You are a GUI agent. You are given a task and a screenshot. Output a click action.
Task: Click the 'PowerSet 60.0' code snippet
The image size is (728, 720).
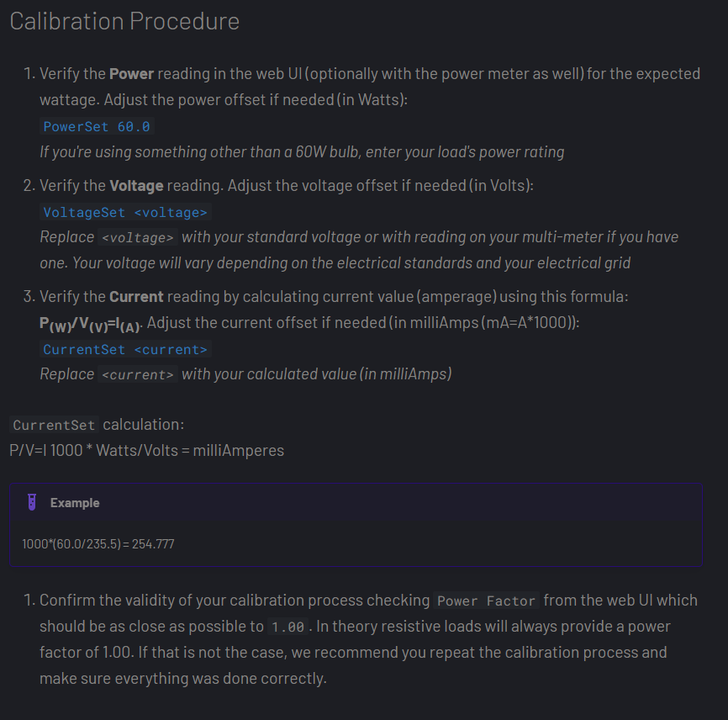[97, 126]
